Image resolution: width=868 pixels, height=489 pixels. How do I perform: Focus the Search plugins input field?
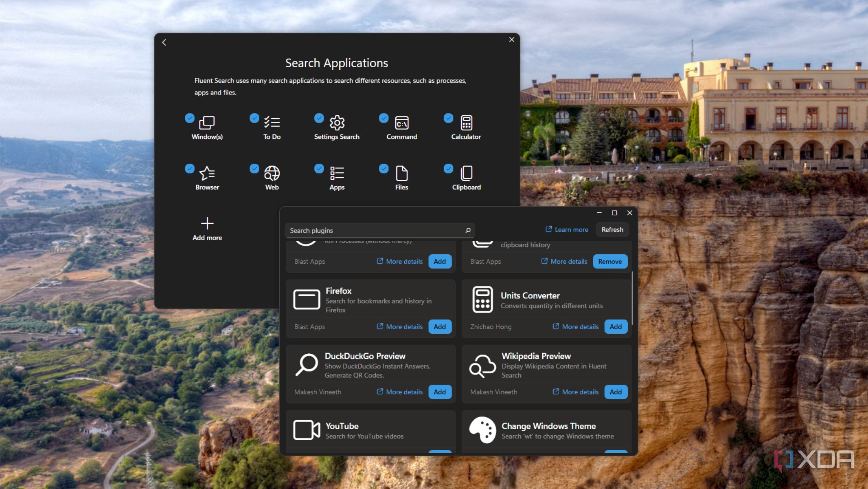375,231
